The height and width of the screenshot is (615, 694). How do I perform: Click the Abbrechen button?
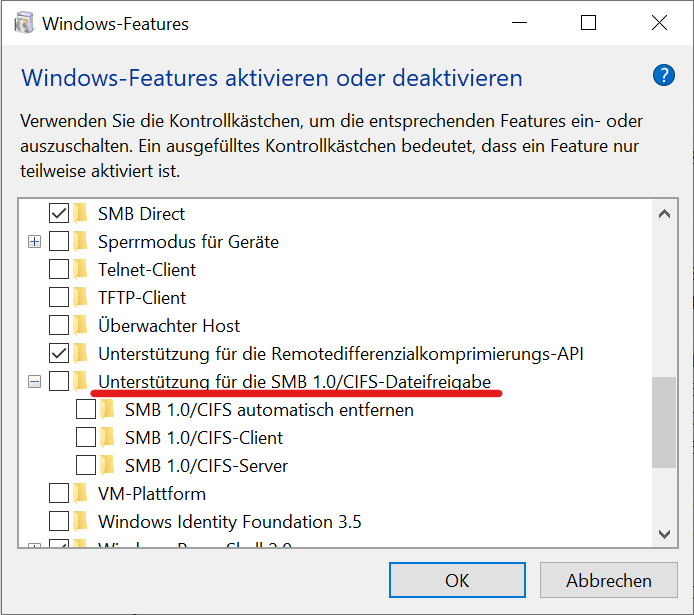(609, 580)
